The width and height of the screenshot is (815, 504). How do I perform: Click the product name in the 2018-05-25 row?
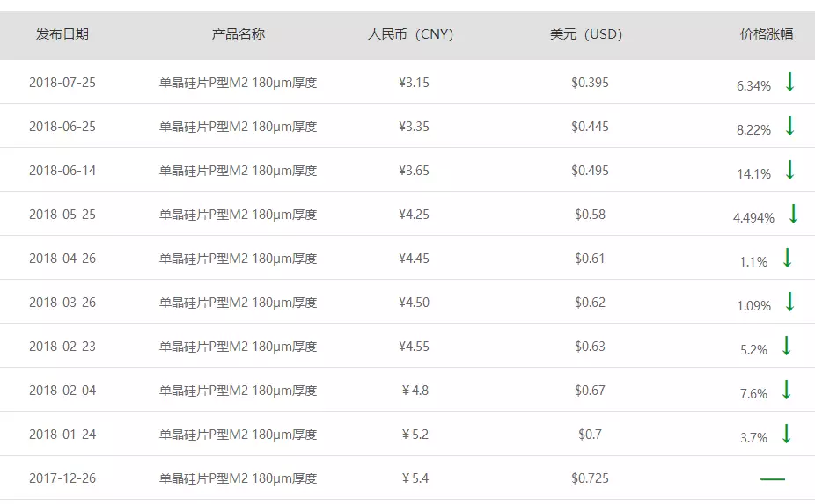click(x=238, y=215)
